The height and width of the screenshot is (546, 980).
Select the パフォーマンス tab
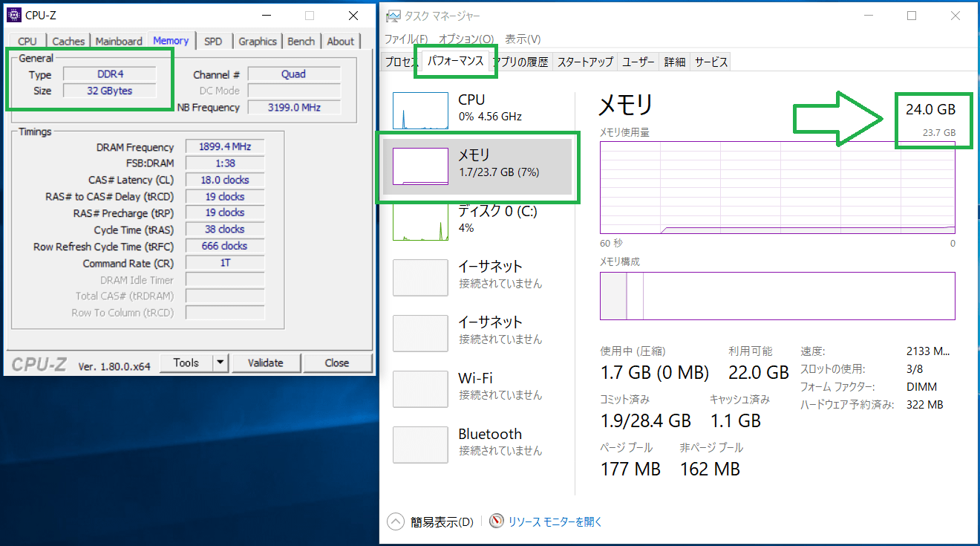[x=455, y=61]
